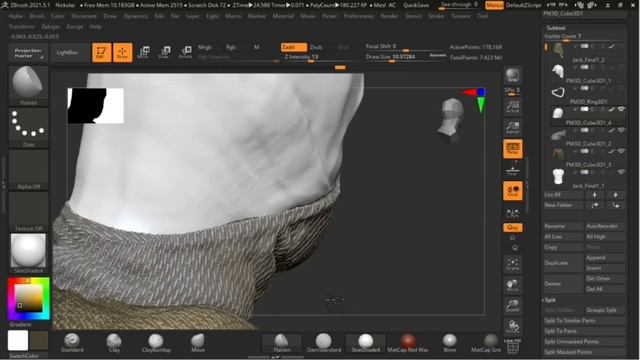Select the Standard brush in bottom shelf
The width and height of the screenshot is (640, 360).
coord(72,343)
